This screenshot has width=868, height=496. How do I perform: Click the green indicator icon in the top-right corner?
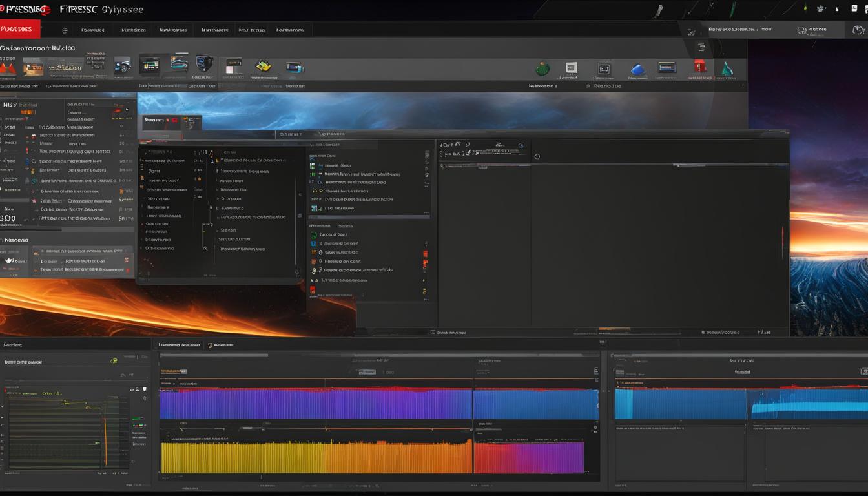click(x=805, y=8)
